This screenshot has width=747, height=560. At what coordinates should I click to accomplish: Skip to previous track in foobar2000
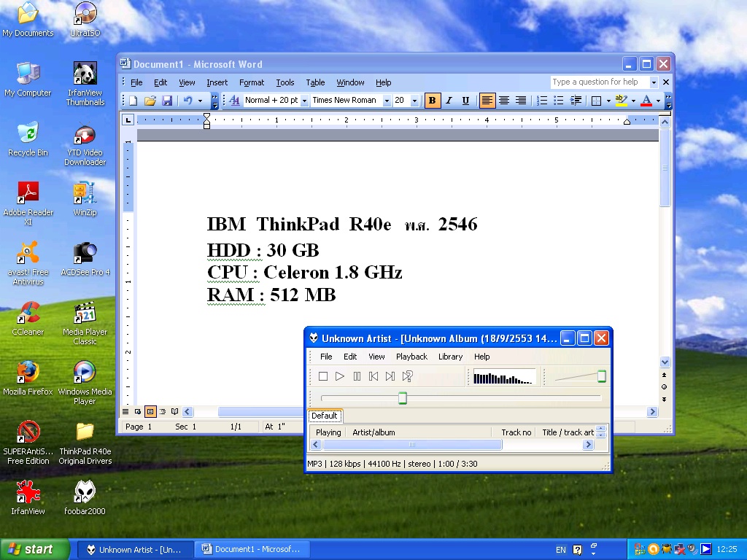[x=373, y=376]
